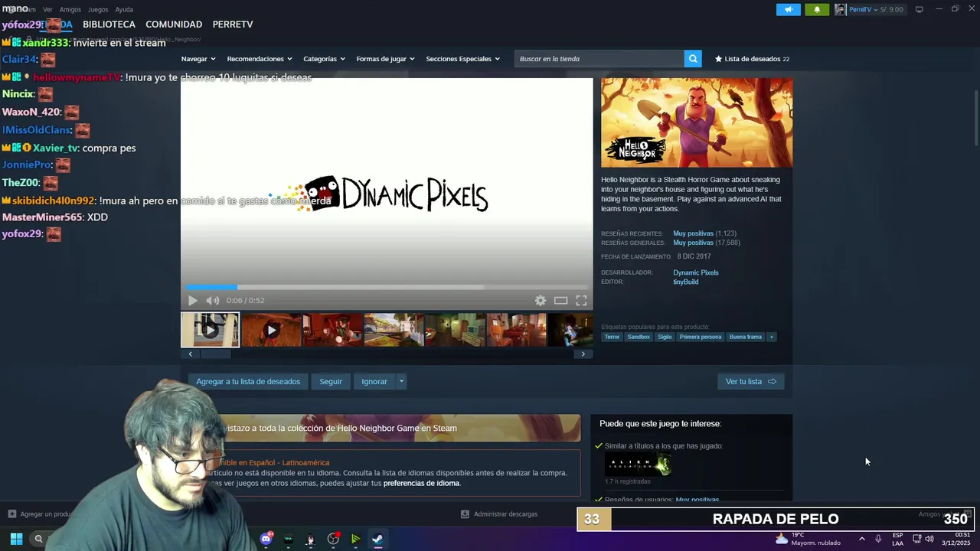Open the Alien Isolation recommended game image

pos(639,464)
